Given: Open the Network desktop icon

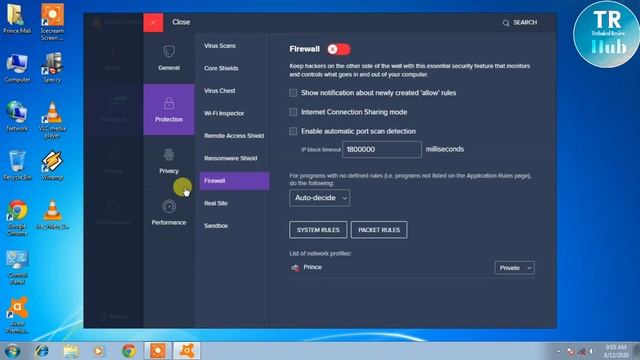Looking at the screenshot, I should [x=17, y=117].
